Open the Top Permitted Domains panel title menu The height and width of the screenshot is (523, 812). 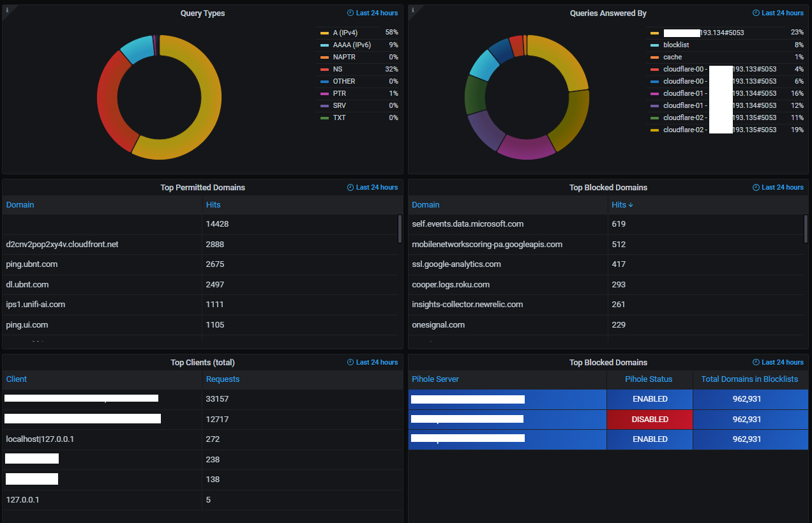(202, 188)
